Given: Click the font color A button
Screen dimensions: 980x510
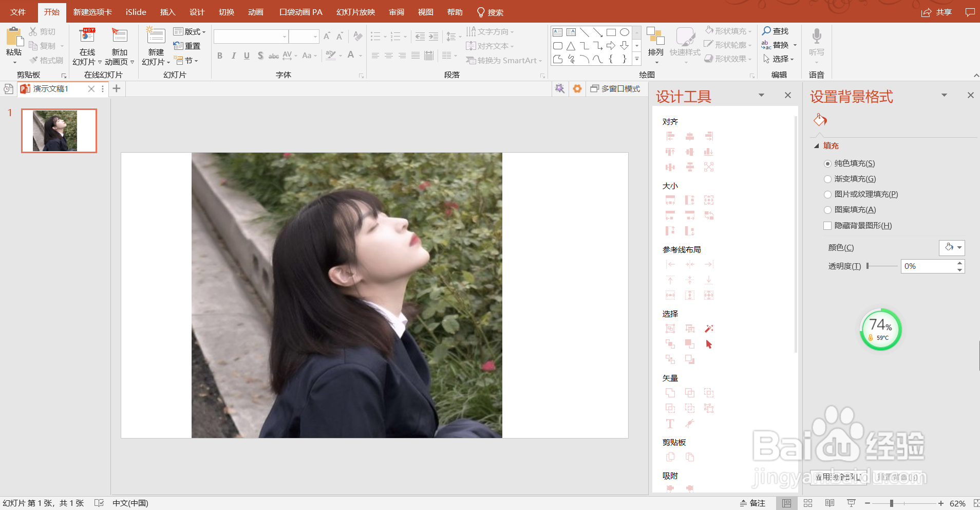Looking at the screenshot, I should click(x=351, y=55).
